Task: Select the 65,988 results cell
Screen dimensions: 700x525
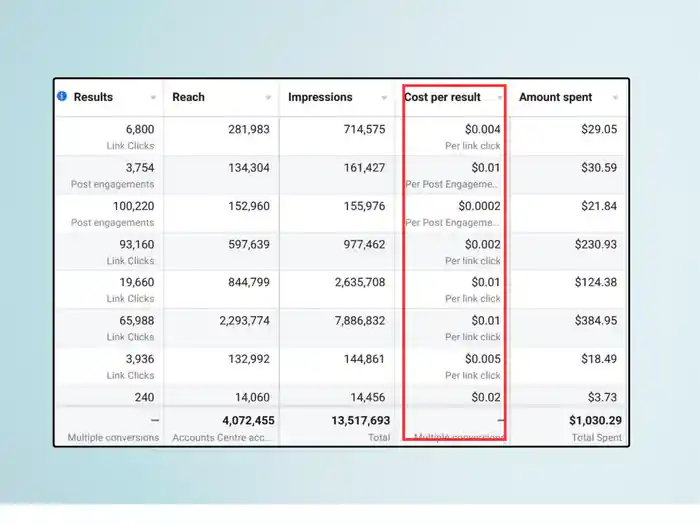Action: click(137, 321)
